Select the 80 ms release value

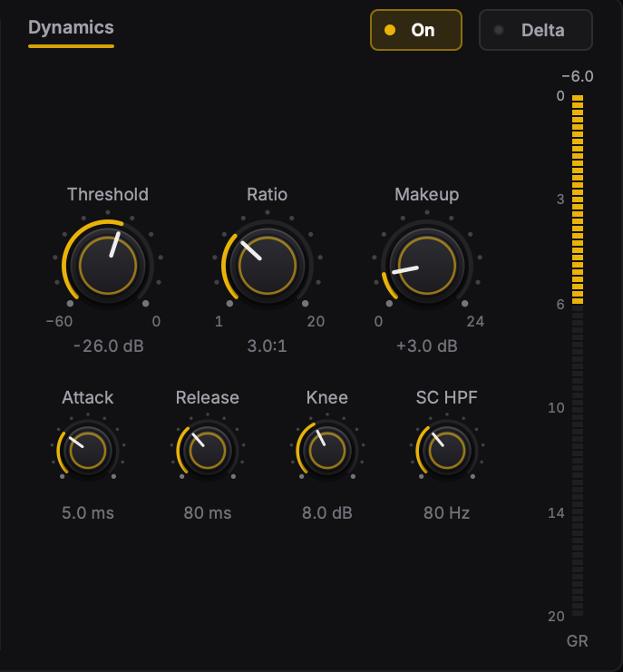coord(208,512)
